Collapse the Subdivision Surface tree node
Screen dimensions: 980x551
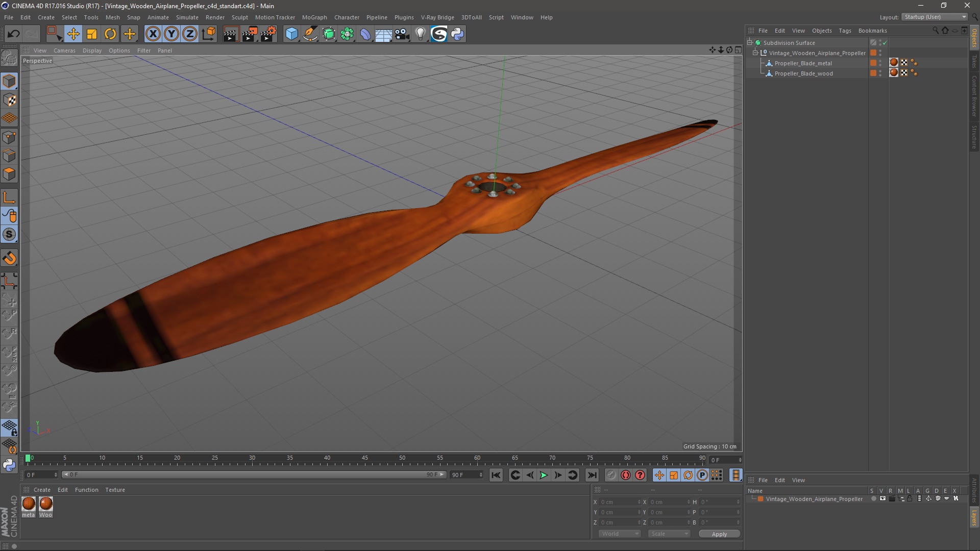click(750, 43)
